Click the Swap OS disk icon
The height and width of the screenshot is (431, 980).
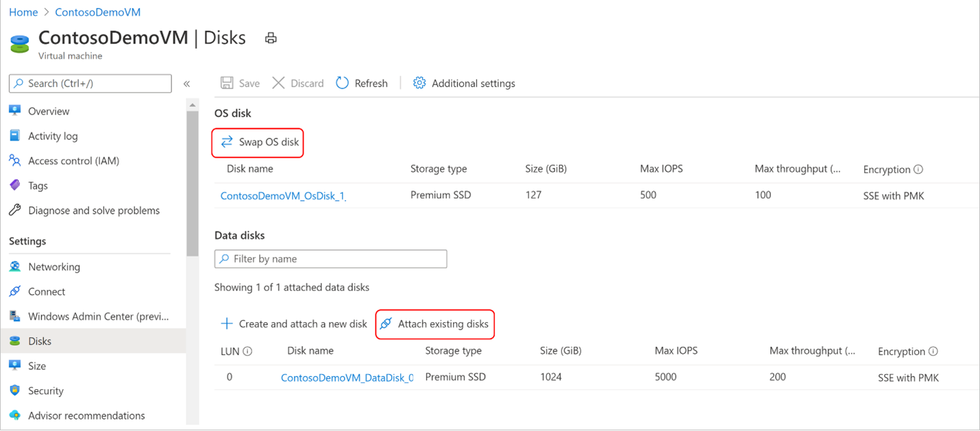point(227,143)
